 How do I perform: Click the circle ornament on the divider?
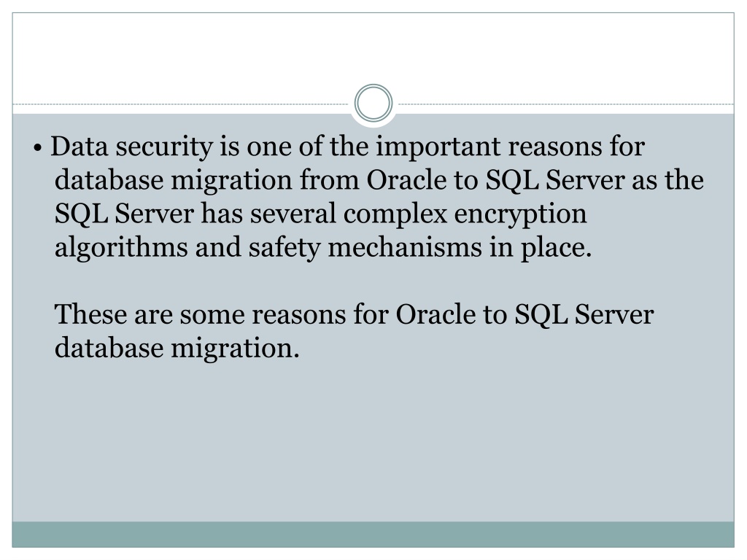373,104
